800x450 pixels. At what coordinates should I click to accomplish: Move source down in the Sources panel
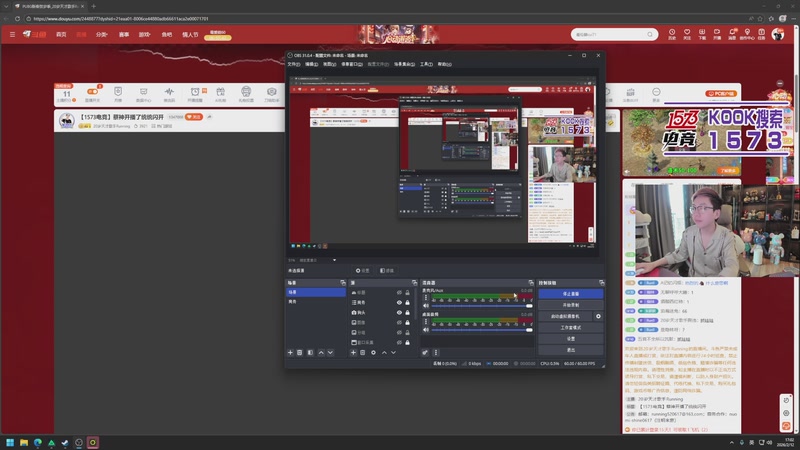(x=393, y=353)
